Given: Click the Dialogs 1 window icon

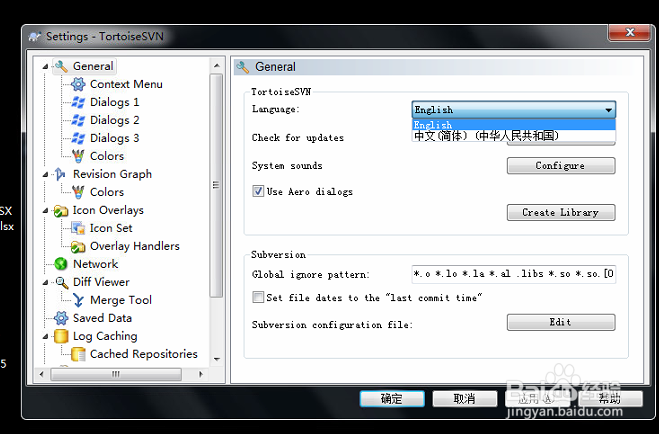Looking at the screenshot, I should (x=78, y=102).
